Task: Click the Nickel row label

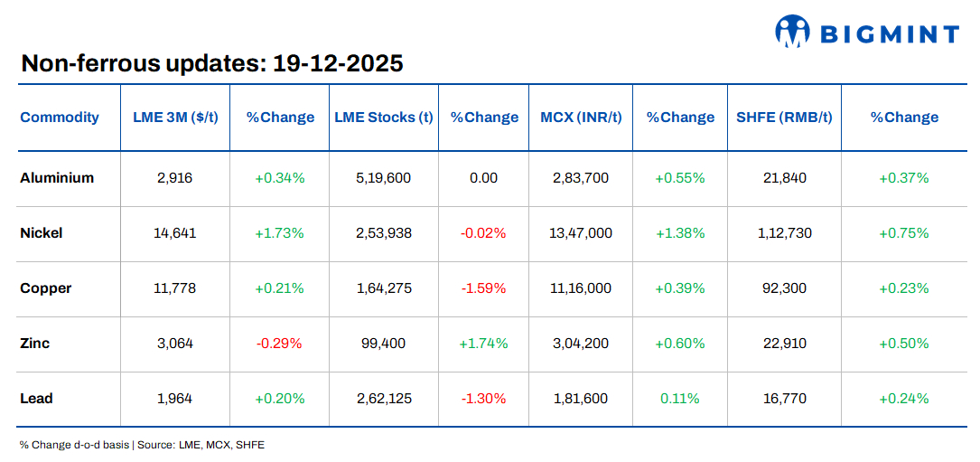Action: [42, 233]
